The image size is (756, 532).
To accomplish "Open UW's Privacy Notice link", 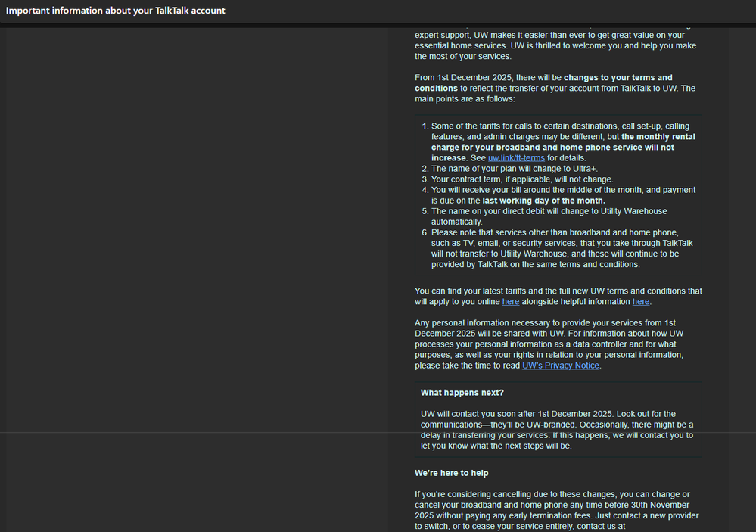I will click(560, 366).
